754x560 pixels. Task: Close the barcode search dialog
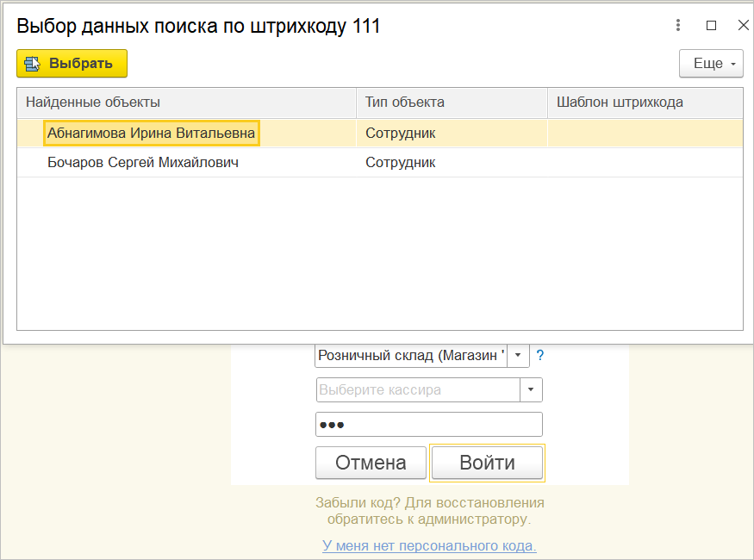[x=743, y=26]
